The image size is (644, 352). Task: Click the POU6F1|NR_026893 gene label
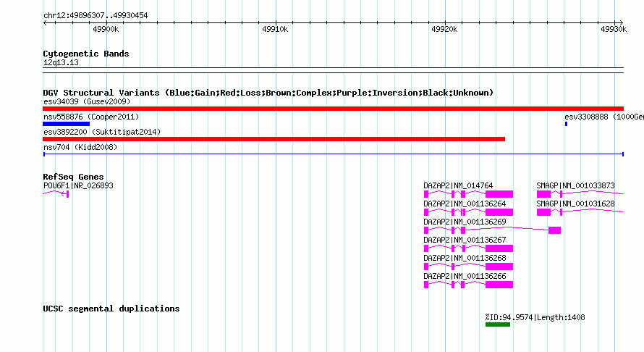[x=78, y=185]
